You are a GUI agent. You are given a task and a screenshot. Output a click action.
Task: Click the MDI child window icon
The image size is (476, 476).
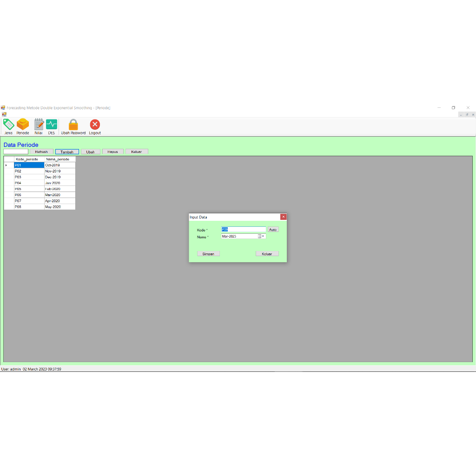tap(4, 114)
